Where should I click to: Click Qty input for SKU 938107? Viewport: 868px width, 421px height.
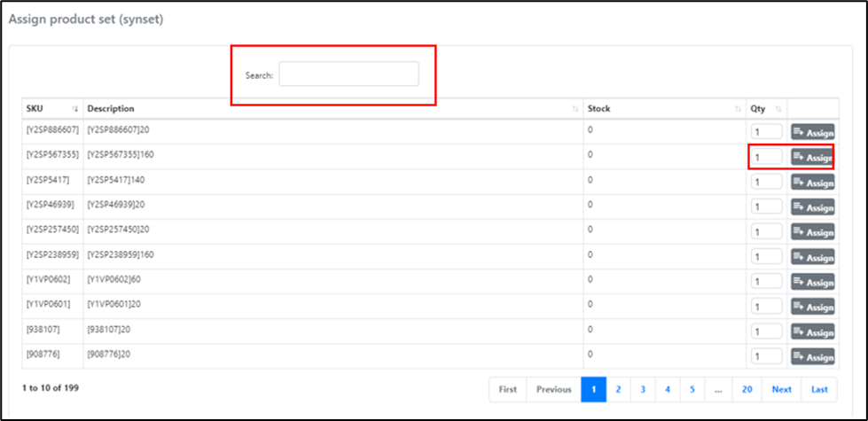coord(766,331)
